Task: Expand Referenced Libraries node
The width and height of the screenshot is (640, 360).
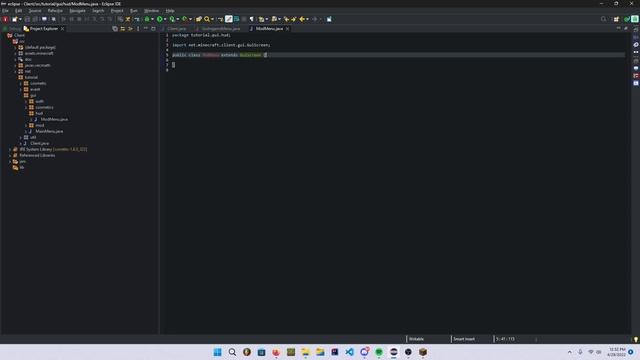Action: 10,156
